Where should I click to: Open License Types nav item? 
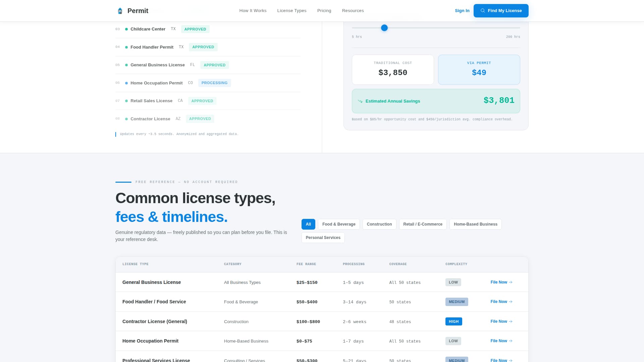[x=292, y=11]
